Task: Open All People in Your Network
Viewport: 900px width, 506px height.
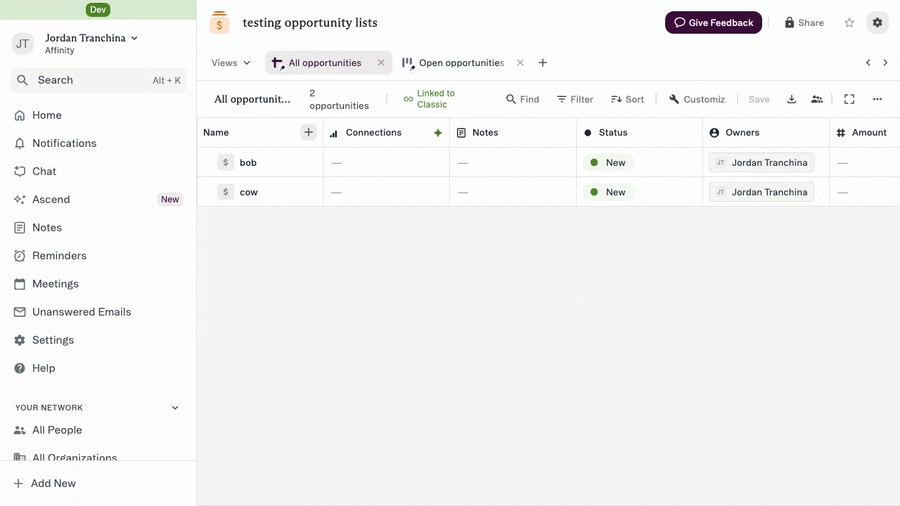Action: (x=49, y=430)
